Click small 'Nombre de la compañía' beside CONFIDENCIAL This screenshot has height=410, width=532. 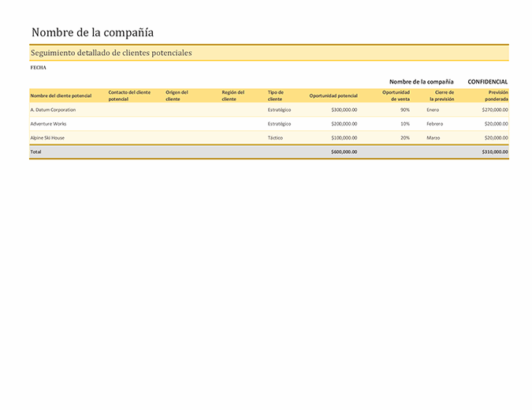click(422, 82)
